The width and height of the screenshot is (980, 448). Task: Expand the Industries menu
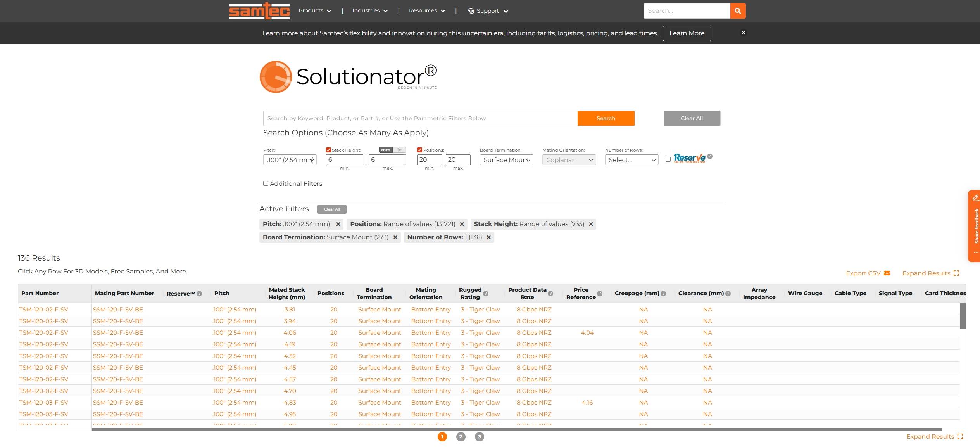(x=370, y=11)
